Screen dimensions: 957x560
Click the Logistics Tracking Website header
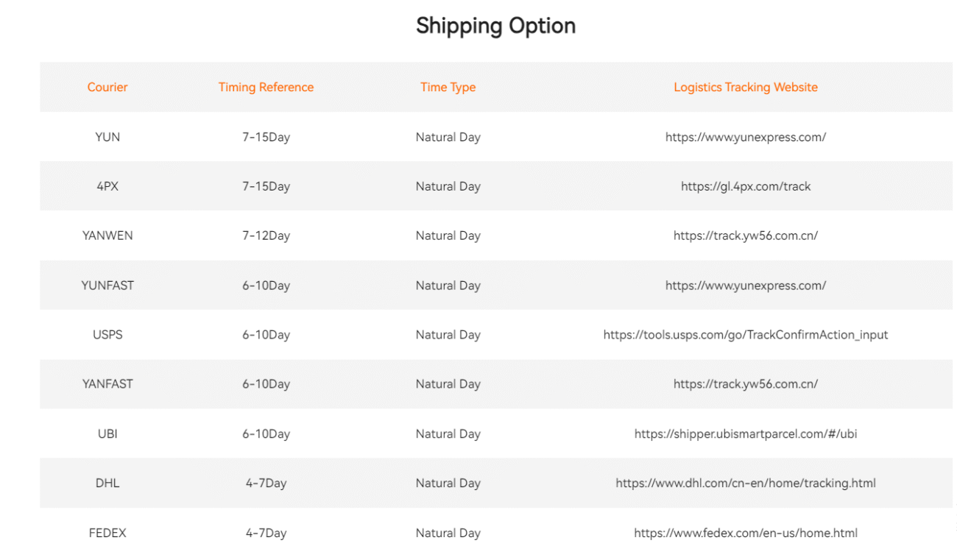(745, 87)
